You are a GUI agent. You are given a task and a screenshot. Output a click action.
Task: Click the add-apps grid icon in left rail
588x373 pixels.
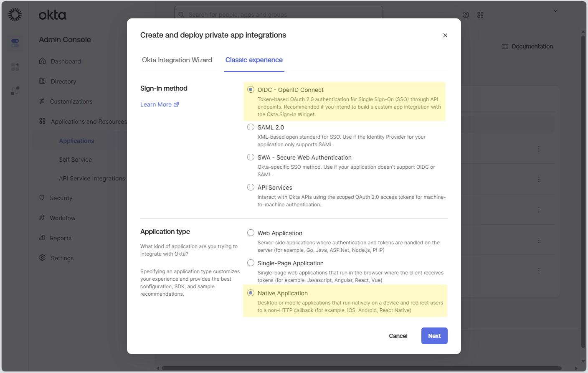point(15,67)
